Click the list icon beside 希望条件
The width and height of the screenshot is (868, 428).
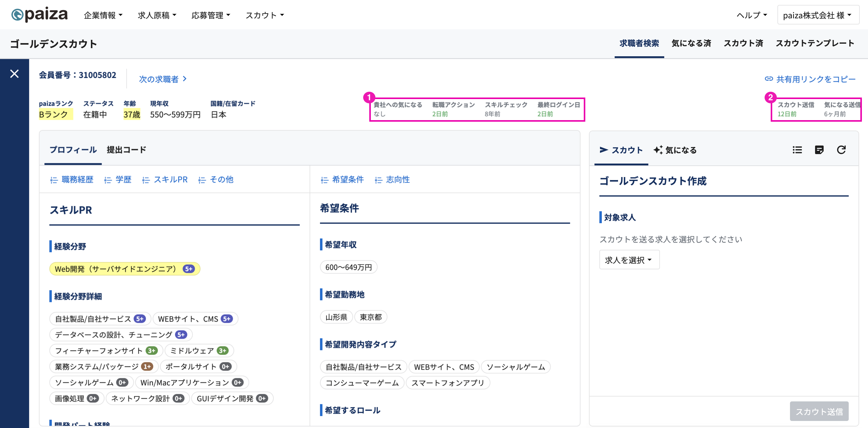[x=325, y=180]
